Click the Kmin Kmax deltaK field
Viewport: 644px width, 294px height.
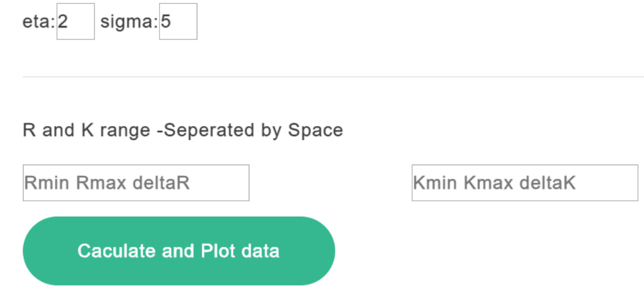click(x=525, y=183)
